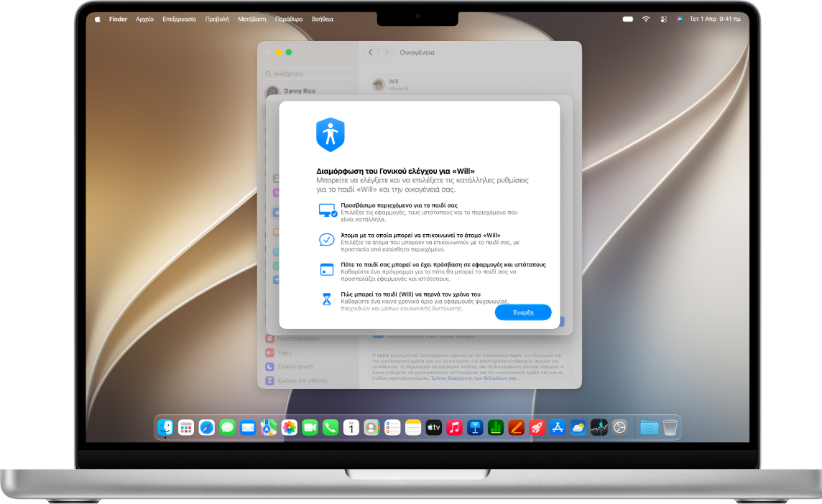This screenshot has width=822, height=504.
Task: Open the Προβολή menu
Action: tap(217, 19)
